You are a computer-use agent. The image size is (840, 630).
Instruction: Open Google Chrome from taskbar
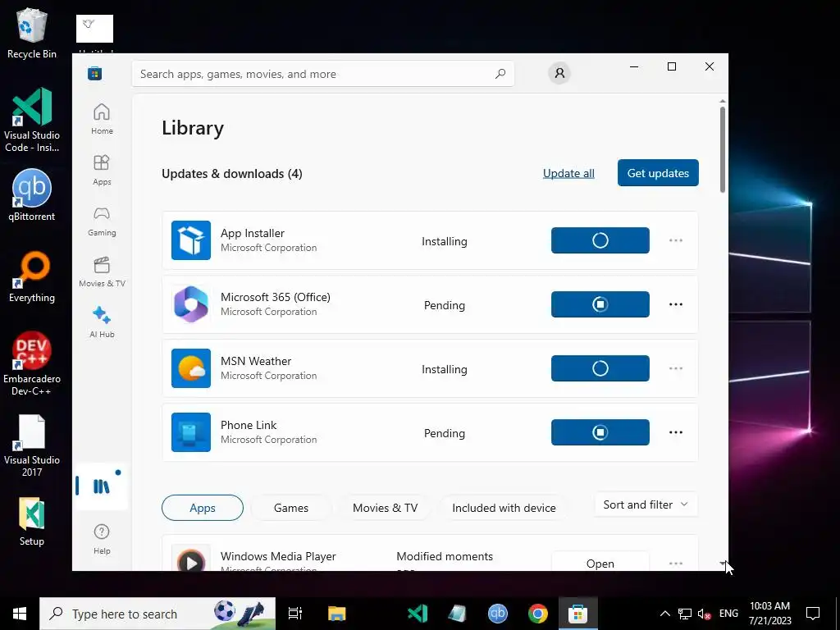pos(538,614)
